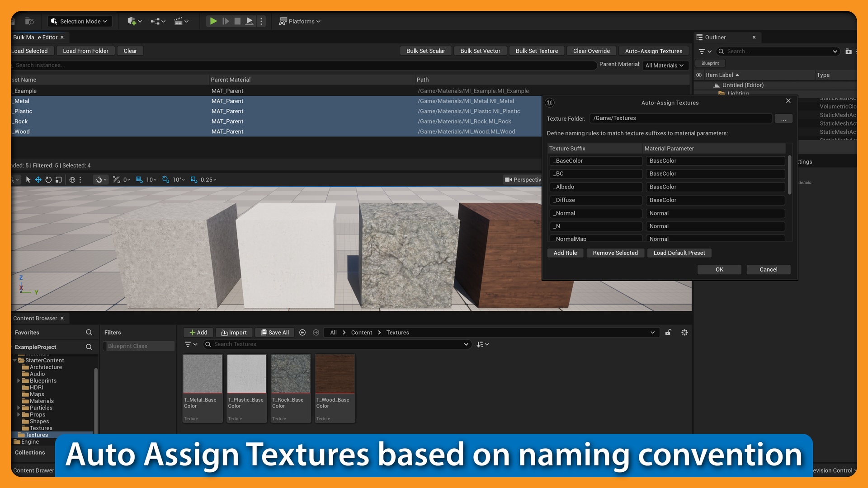Toggle the world coordinate space globe icon
Screen dimensions: 868x488
[x=72, y=180]
